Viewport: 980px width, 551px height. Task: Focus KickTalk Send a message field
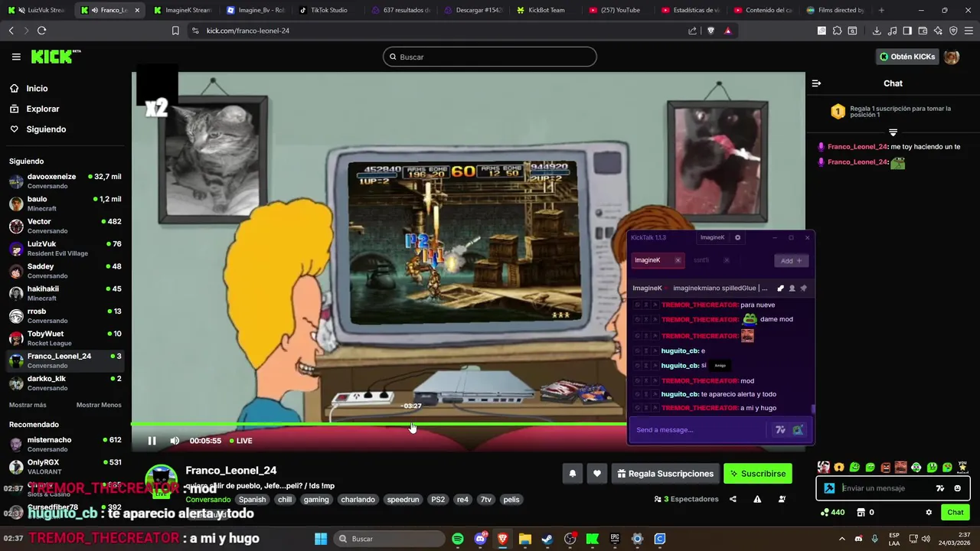(x=698, y=430)
